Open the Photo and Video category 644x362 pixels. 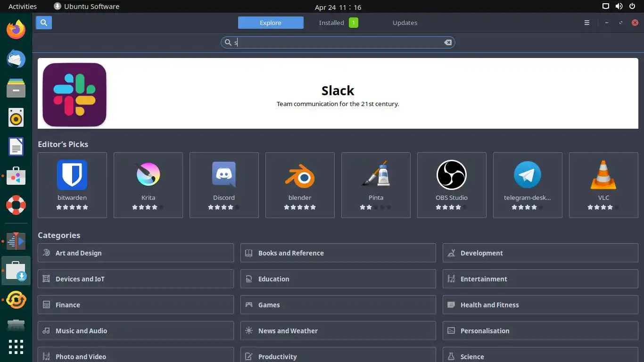pyautogui.click(x=136, y=354)
